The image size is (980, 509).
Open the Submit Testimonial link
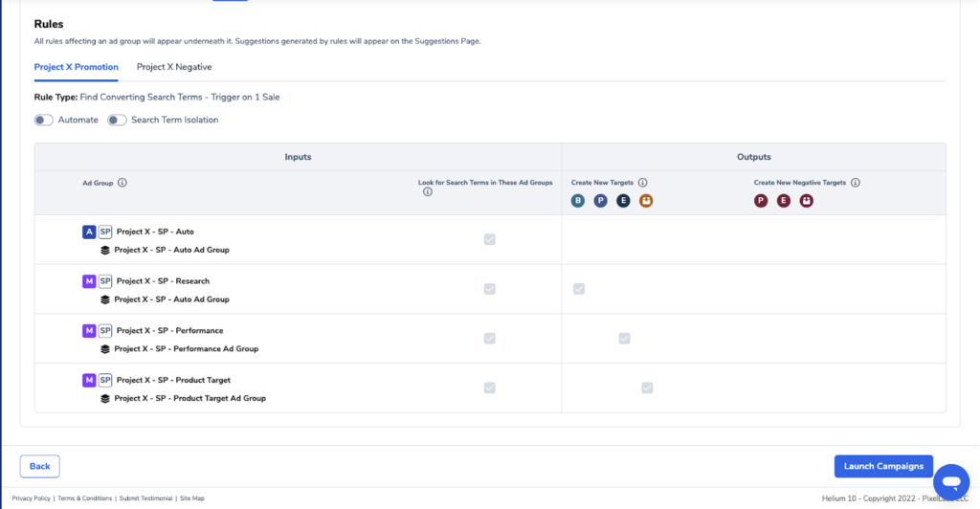145,498
